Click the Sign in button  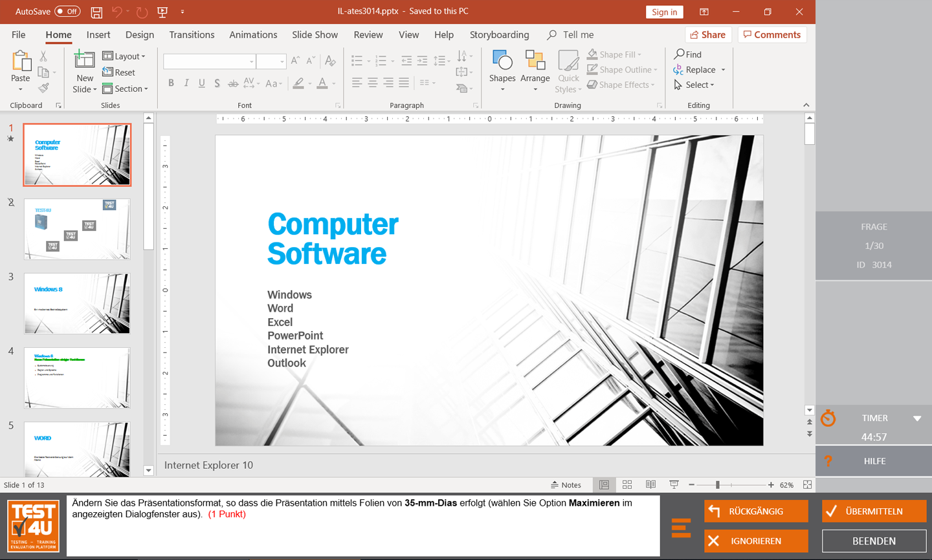point(664,12)
